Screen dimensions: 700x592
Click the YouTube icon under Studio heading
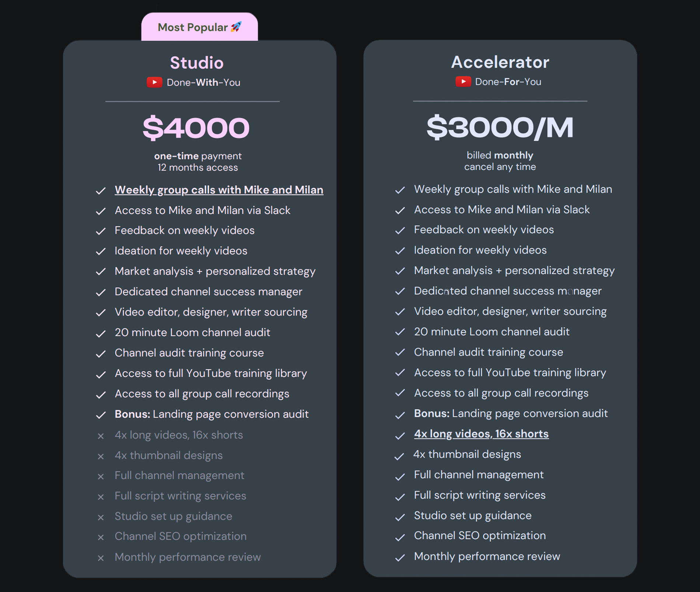coord(154,82)
